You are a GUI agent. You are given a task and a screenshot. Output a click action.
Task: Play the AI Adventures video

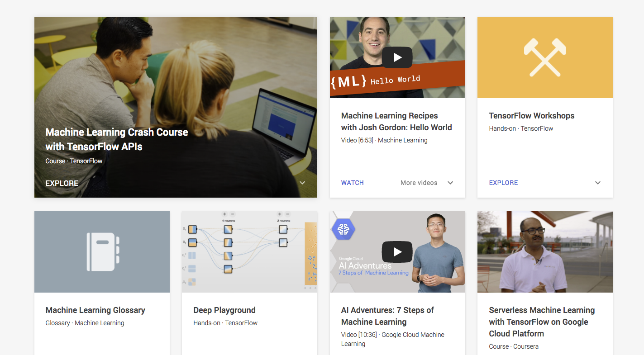[x=397, y=252]
